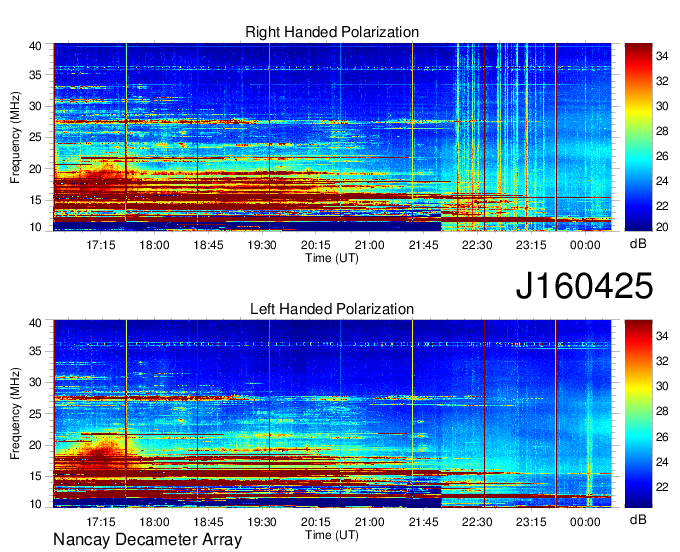The width and height of the screenshot is (680, 552).
Task: Click the 34 dB tick on the upper colorbar
Action: [x=662, y=56]
